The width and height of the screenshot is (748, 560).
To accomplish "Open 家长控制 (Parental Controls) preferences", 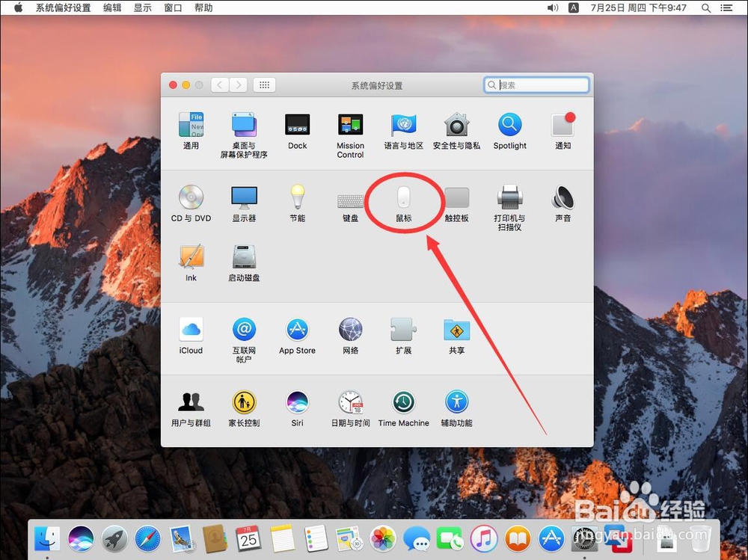I will 244,409.
